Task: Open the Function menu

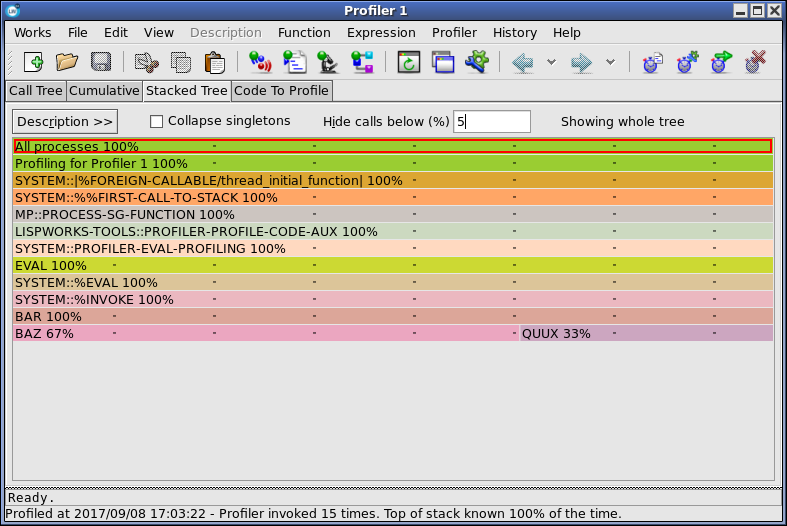Action: pyautogui.click(x=304, y=33)
